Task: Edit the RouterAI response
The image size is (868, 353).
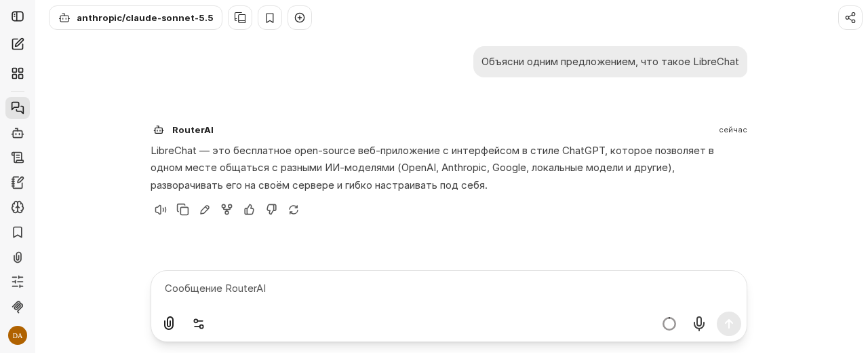Action: pos(205,210)
